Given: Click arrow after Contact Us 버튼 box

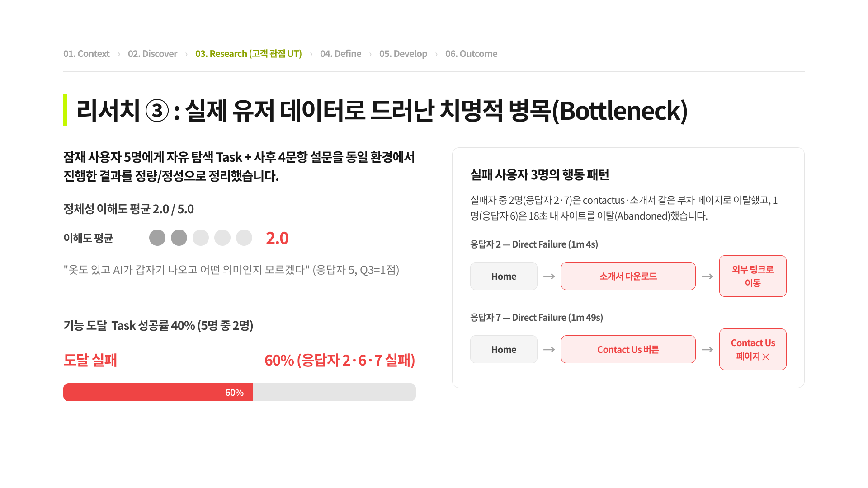Looking at the screenshot, I should (x=708, y=349).
